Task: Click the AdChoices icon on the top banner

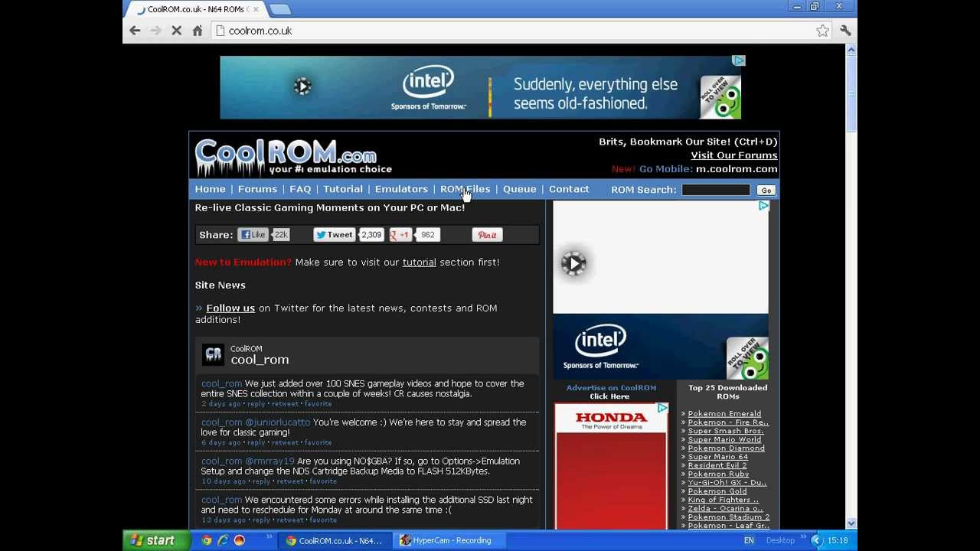Action: coord(739,60)
